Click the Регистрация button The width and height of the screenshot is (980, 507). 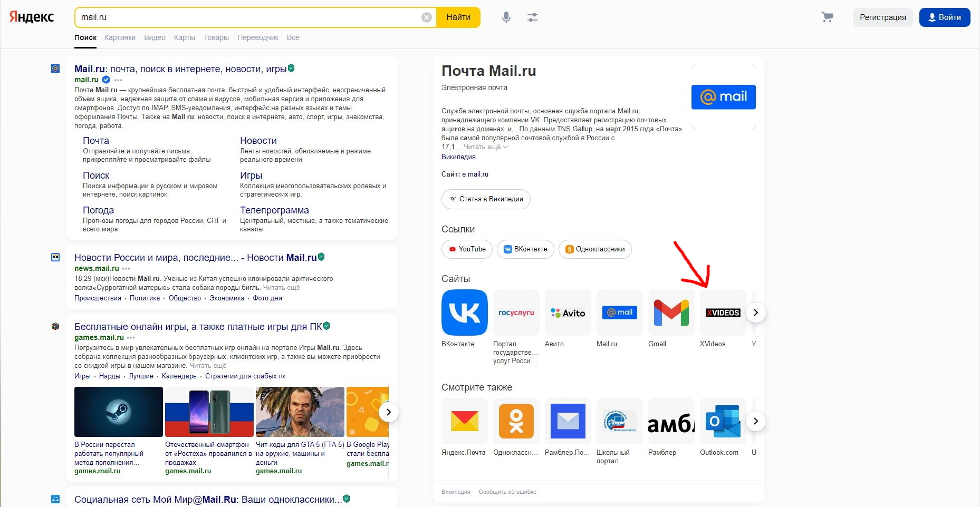[883, 17]
